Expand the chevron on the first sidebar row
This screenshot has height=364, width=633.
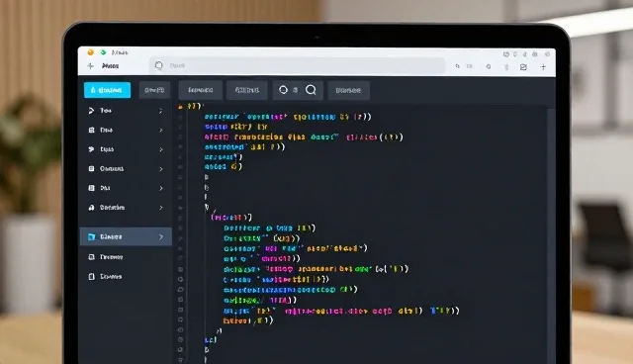point(160,111)
